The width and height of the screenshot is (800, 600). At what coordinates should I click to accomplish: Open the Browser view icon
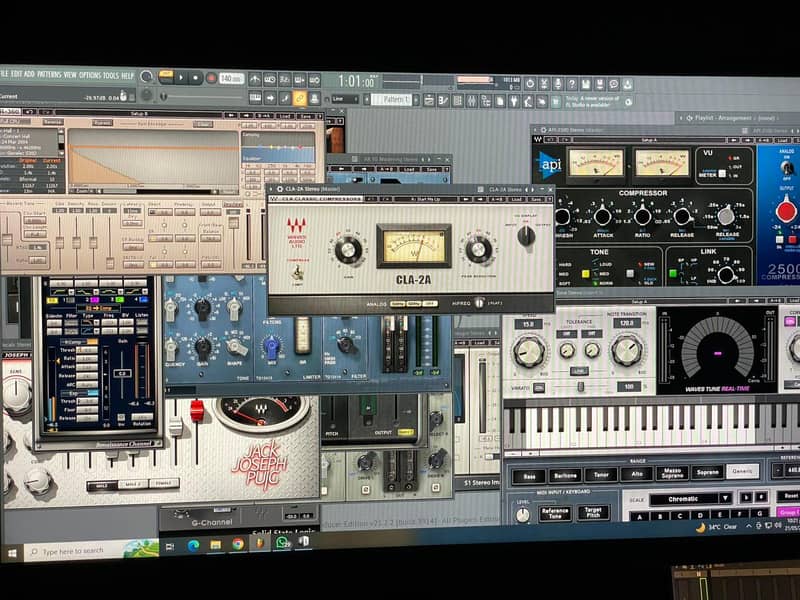pos(486,101)
